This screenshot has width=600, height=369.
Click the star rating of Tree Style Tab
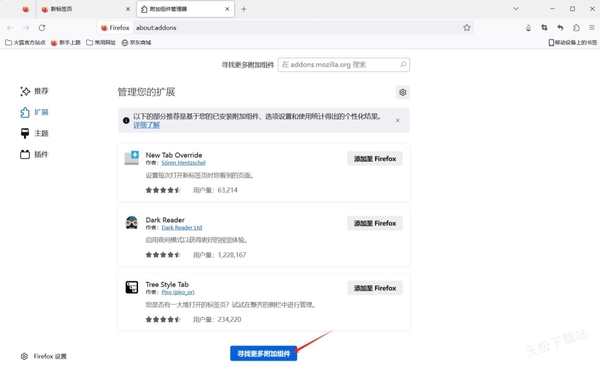163,320
